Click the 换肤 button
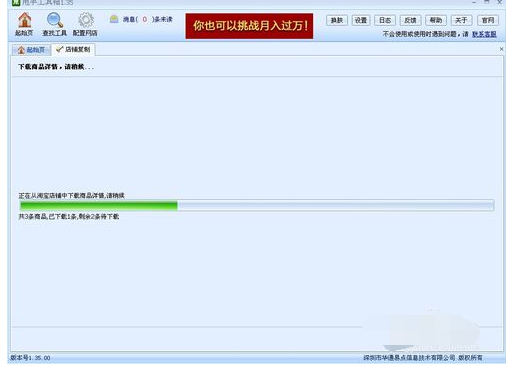 337,20
